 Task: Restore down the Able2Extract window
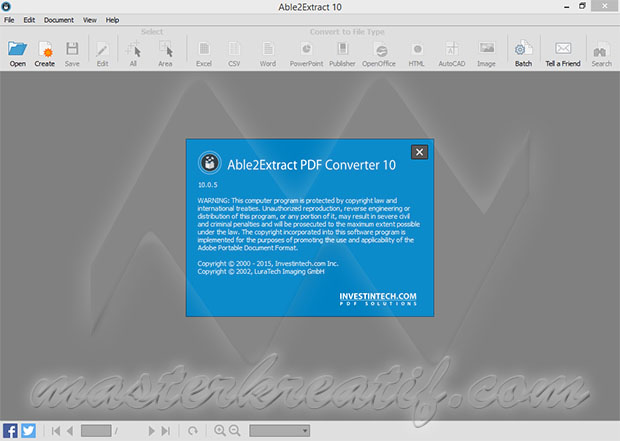[x=582, y=6]
